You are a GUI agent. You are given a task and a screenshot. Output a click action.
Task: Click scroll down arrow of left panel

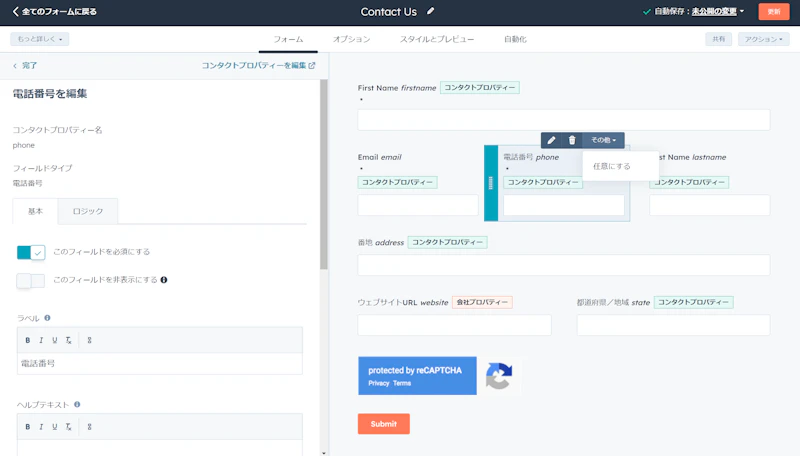[x=323, y=452]
